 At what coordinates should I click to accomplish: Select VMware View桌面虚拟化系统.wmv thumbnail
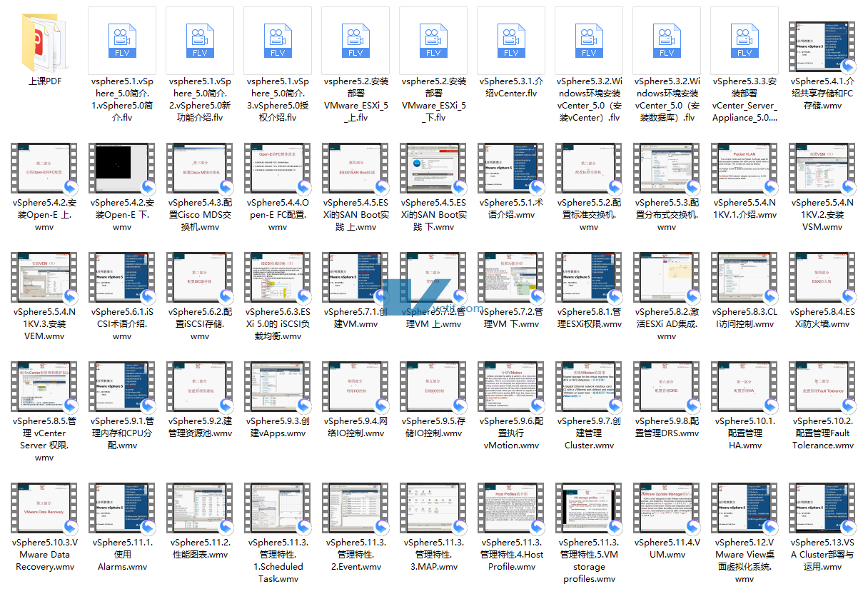745,508
